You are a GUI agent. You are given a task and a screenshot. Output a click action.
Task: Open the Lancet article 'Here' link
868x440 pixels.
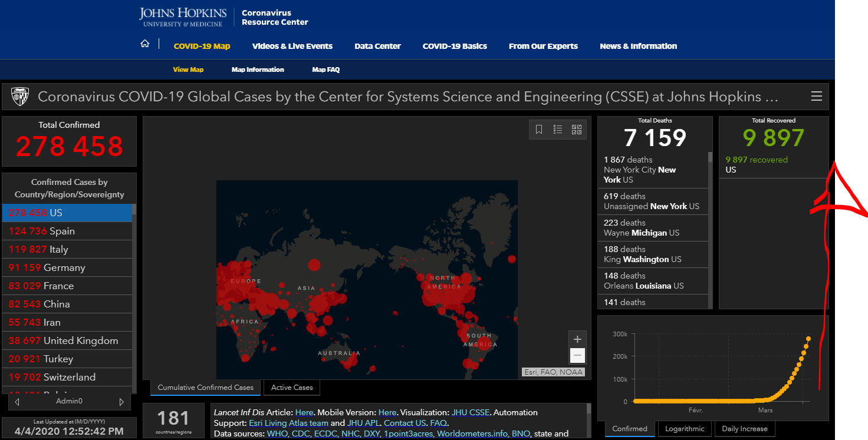[x=304, y=412]
